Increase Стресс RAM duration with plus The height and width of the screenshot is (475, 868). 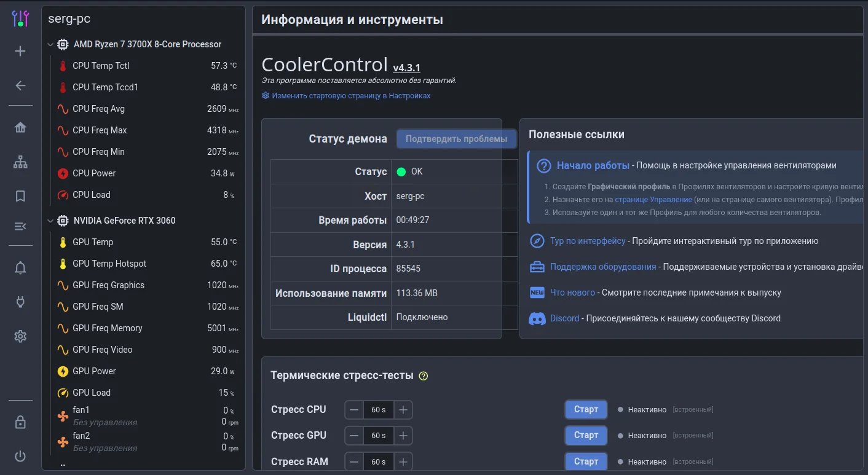click(403, 461)
